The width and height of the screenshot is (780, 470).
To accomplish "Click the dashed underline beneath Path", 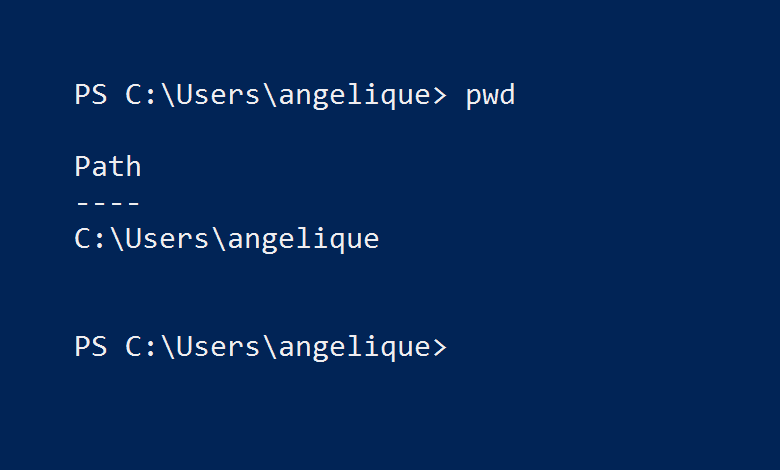I will (108, 203).
